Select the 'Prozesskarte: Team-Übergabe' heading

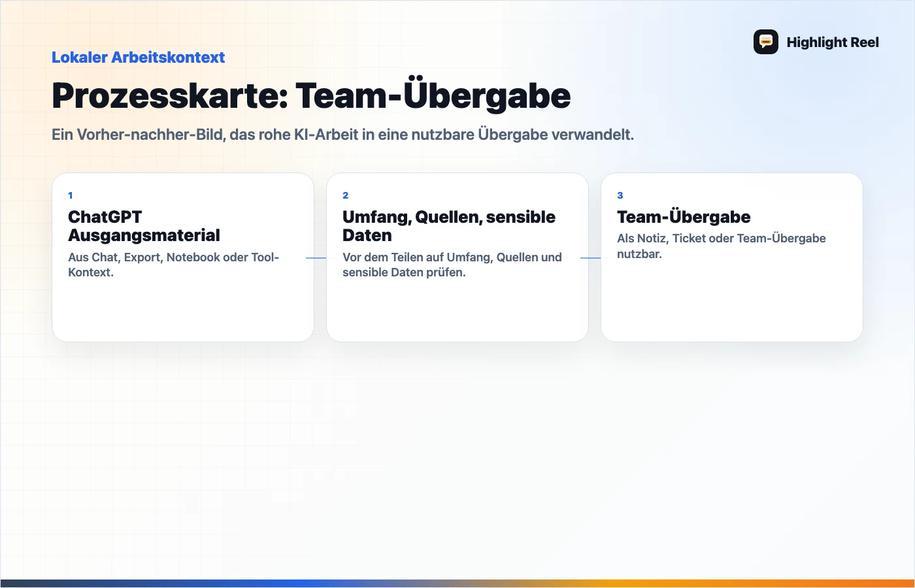pos(311,95)
